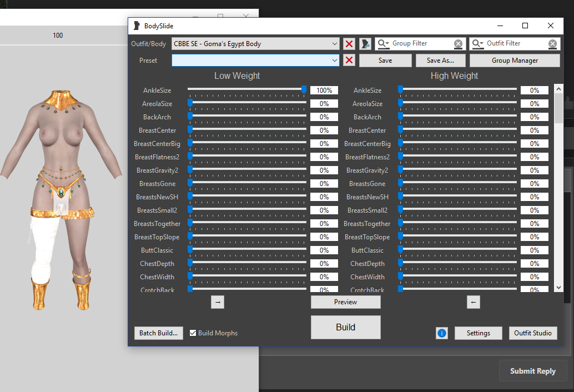
Task: Click the High Weight BreastsNewSH slider
Action: [457, 197]
